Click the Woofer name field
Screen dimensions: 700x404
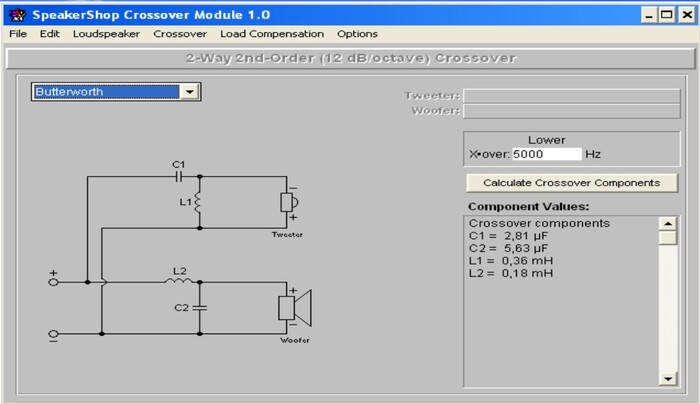(572, 111)
